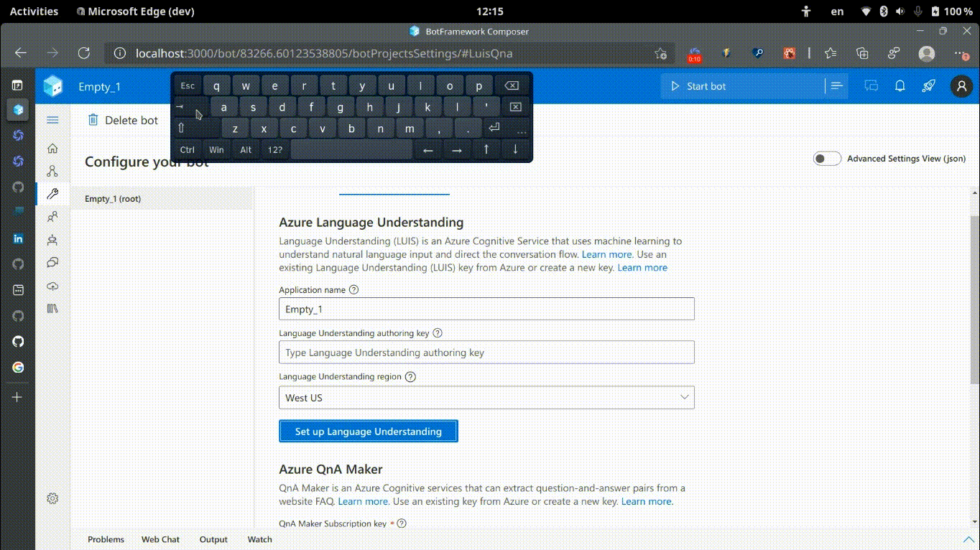Open the Edge favorites list icon
Image resolution: width=980 pixels, height=550 pixels.
[831, 53]
